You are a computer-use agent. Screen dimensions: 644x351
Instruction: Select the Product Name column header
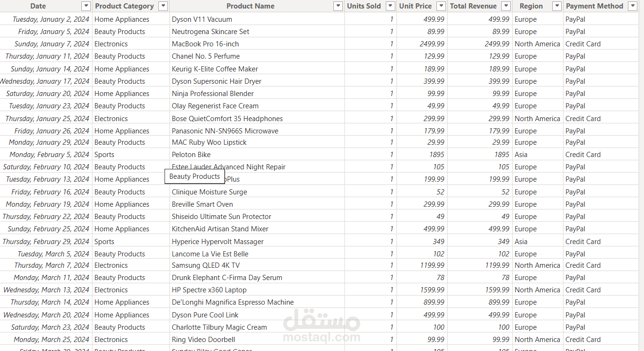coord(250,6)
